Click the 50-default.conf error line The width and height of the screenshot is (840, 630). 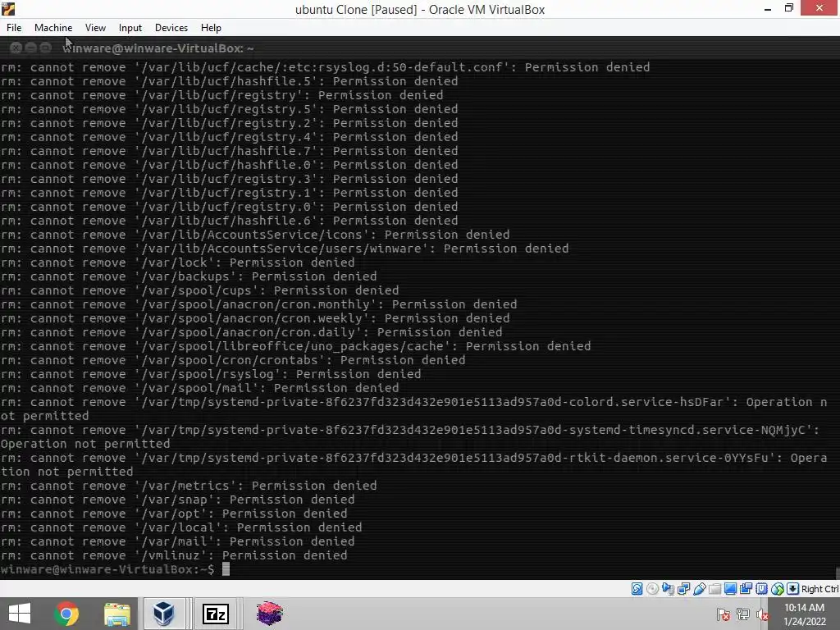pyautogui.click(x=325, y=67)
